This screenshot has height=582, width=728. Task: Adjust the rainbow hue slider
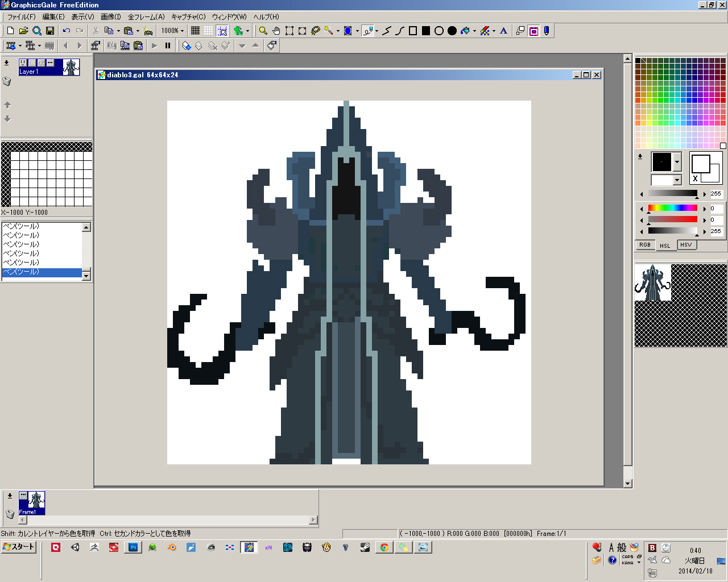tap(673, 208)
